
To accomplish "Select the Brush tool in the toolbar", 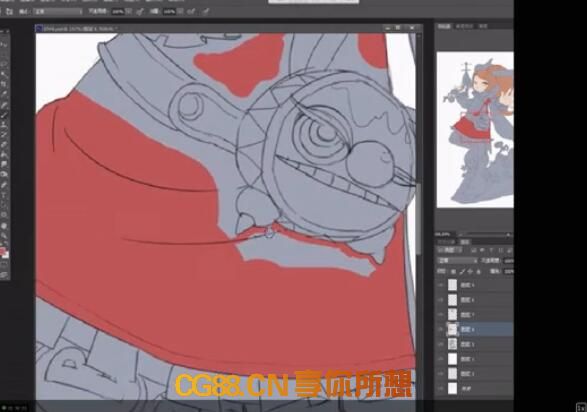I will click(4, 114).
